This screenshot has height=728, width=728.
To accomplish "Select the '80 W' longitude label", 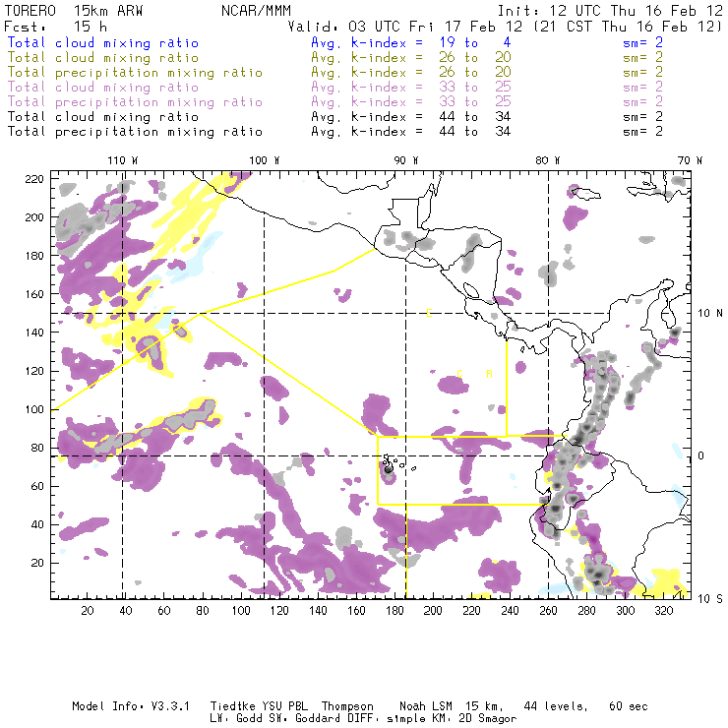I will (548, 160).
